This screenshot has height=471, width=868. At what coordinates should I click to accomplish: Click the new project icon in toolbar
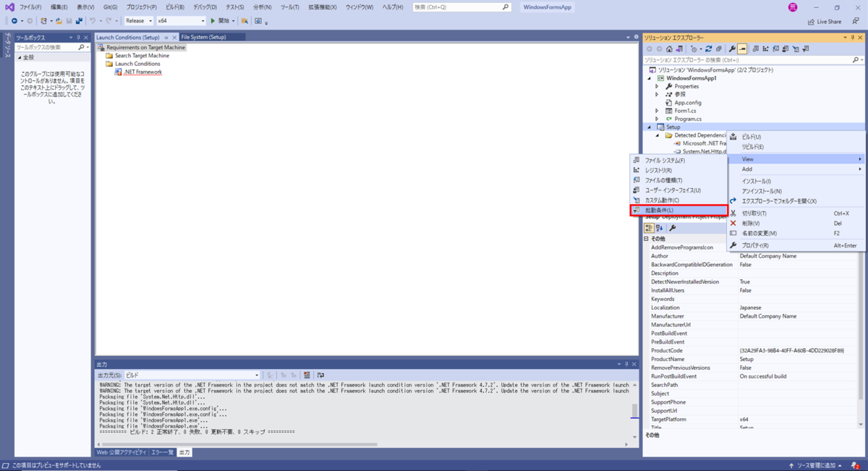pyautogui.click(x=43, y=21)
